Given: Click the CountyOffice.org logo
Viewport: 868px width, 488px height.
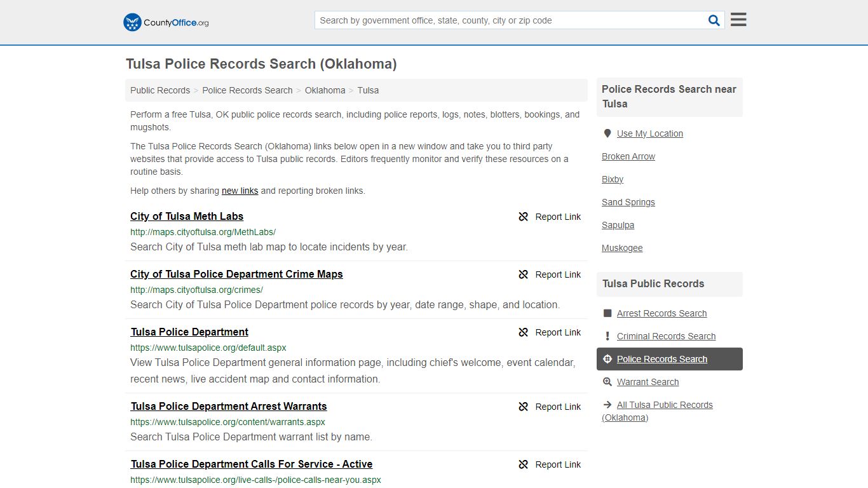Looking at the screenshot, I should pos(166,22).
